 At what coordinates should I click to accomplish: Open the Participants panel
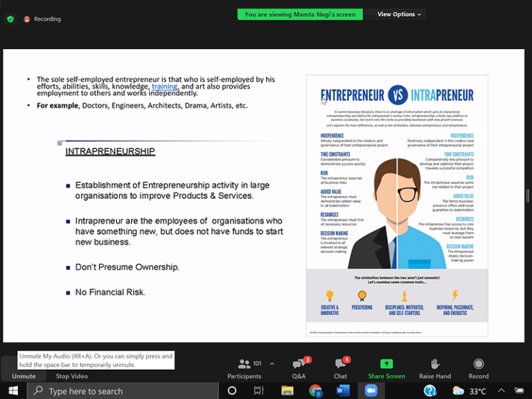coord(244,369)
